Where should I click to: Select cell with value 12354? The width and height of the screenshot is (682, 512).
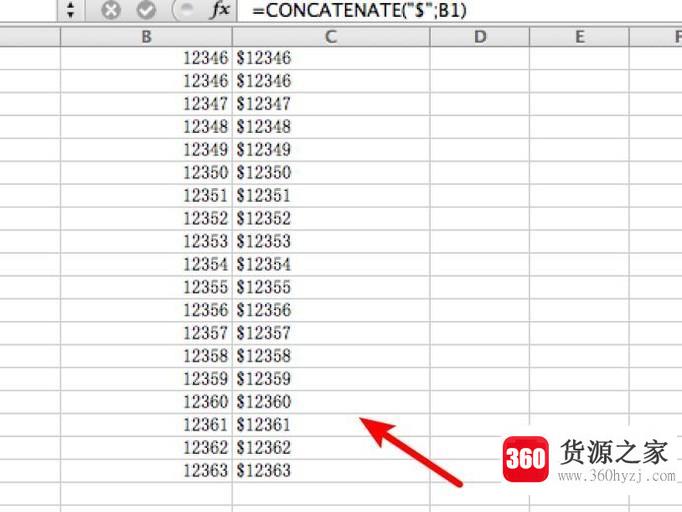click(x=146, y=264)
